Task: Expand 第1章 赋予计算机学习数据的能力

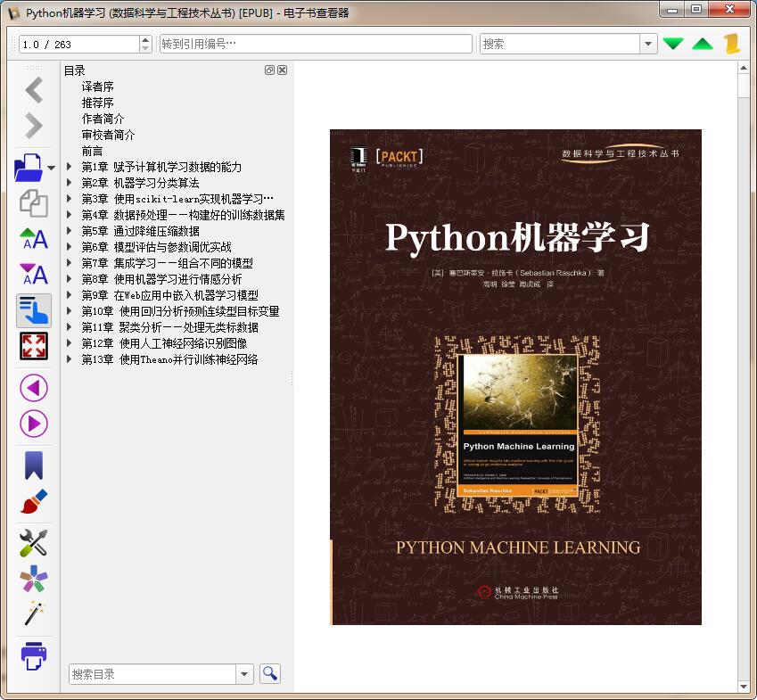Action: click(69, 167)
